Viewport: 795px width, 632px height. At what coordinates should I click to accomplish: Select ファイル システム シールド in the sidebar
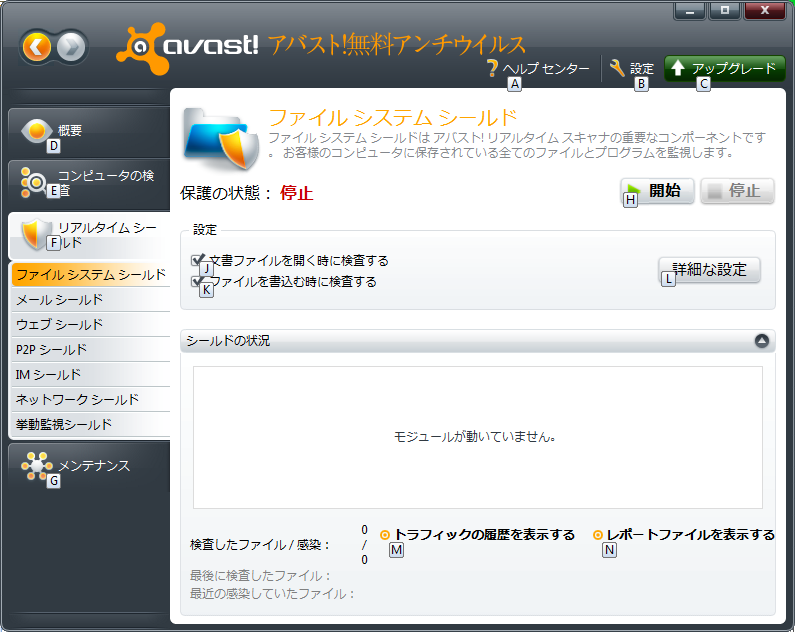click(91, 275)
